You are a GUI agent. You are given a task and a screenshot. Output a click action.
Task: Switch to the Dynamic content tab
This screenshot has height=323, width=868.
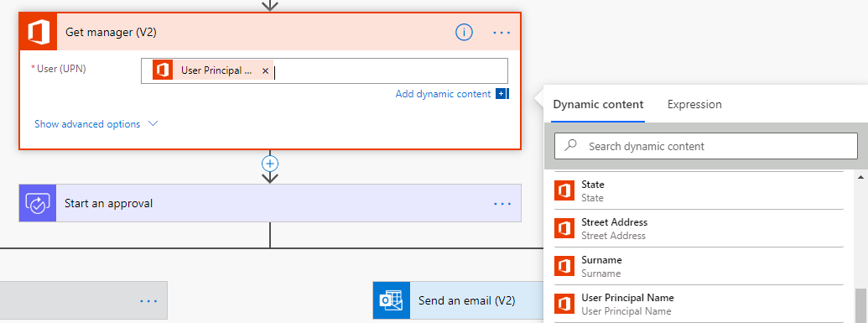(x=598, y=104)
